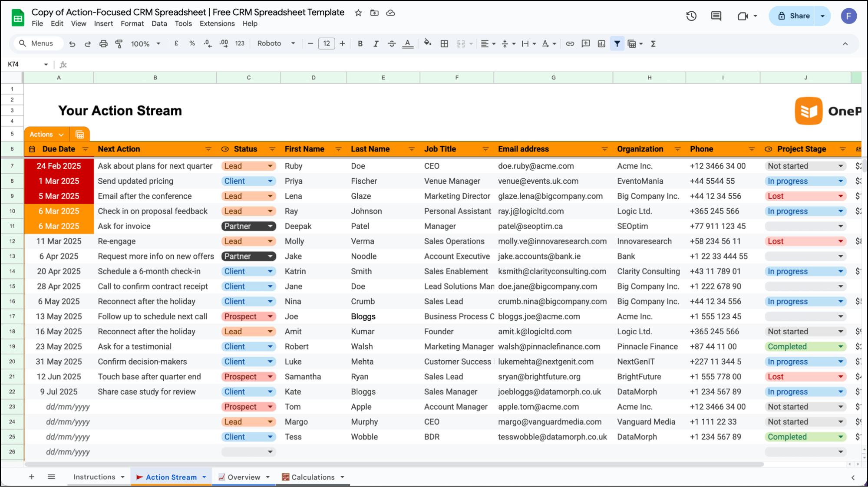
Task: Click the Share button
Action: (x=799, y=16)
